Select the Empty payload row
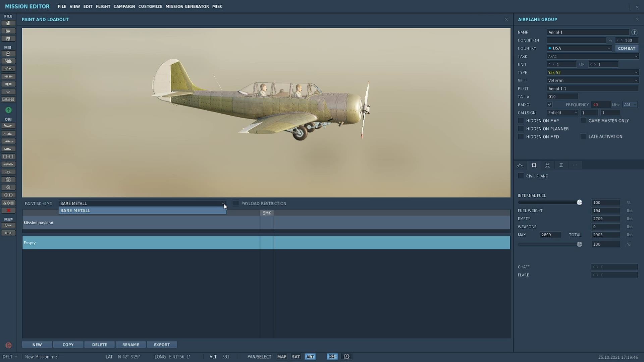644x362 pixels. [266, 243]
